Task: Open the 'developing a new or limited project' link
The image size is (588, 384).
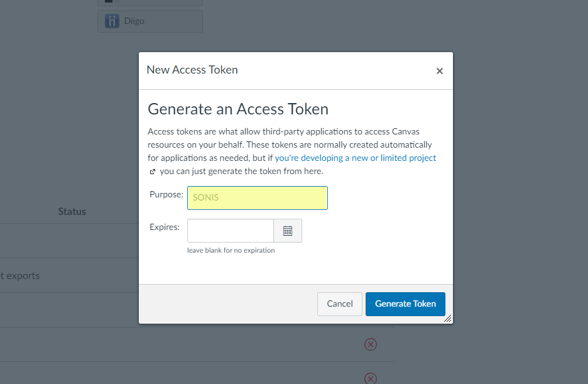Action: point(356,158)
